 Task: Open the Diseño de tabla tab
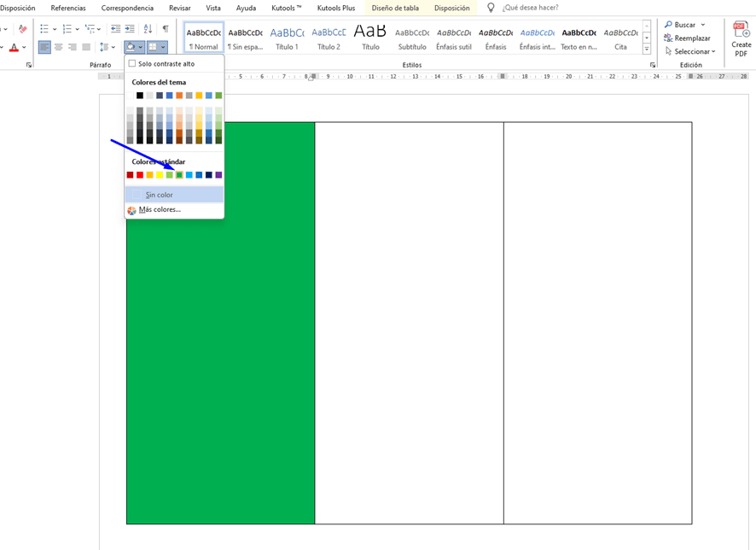point(395,8)
